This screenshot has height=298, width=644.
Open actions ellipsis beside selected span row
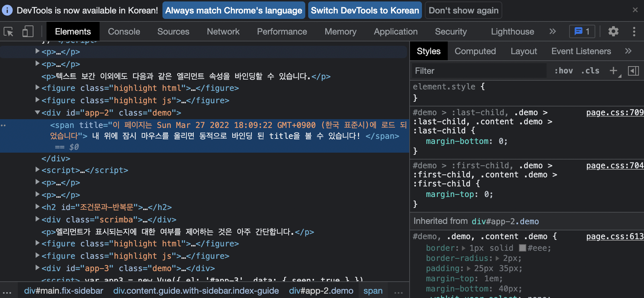point(3,125)
